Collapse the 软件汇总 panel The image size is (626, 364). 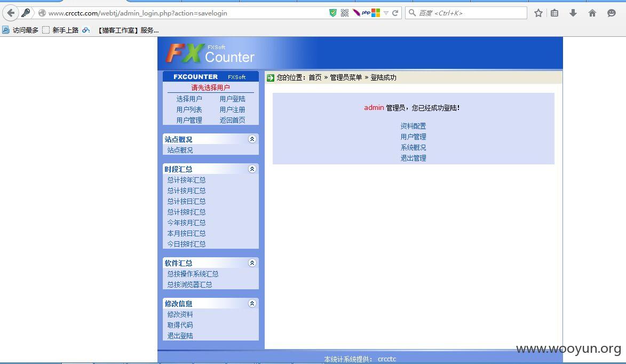pos(252,263)
